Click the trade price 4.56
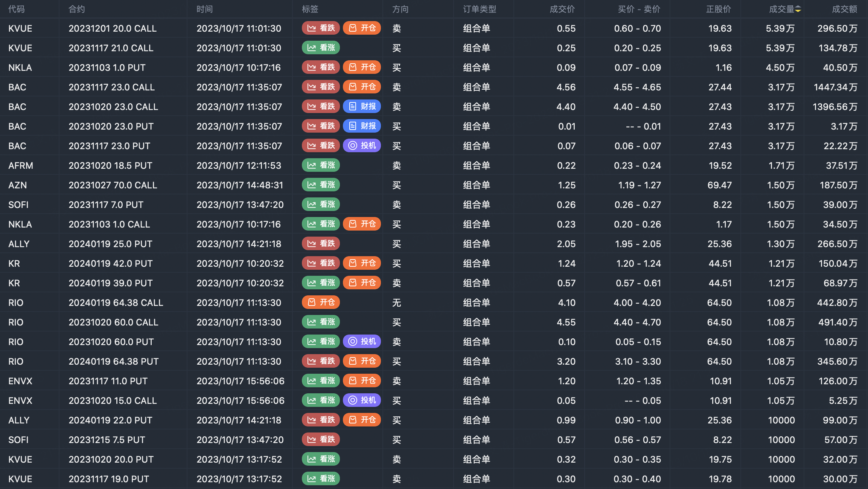This screenshot has width=868, height=489. point(566,87)
